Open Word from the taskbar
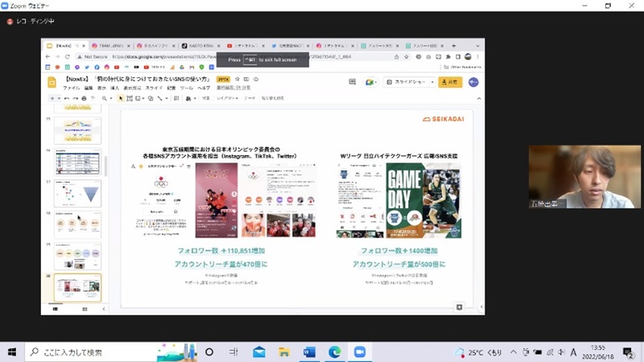The width and height of the screenshot is (644, 362). (x=309, y=352)
